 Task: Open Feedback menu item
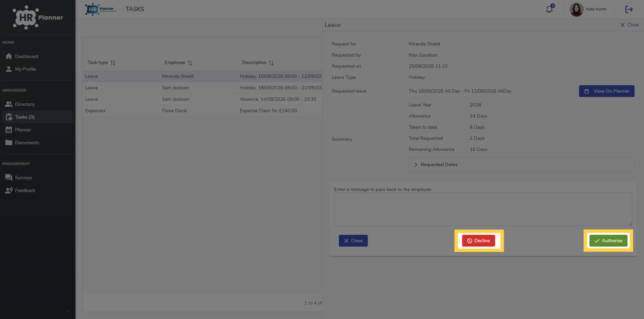coord(38,190)
